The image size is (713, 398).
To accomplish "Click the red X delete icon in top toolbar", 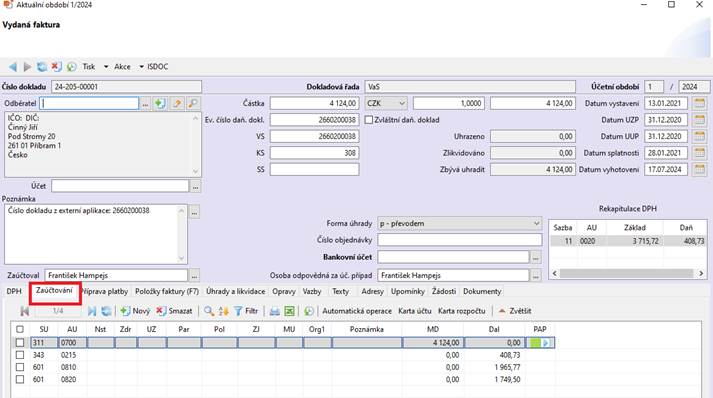I will pos(56,67).
